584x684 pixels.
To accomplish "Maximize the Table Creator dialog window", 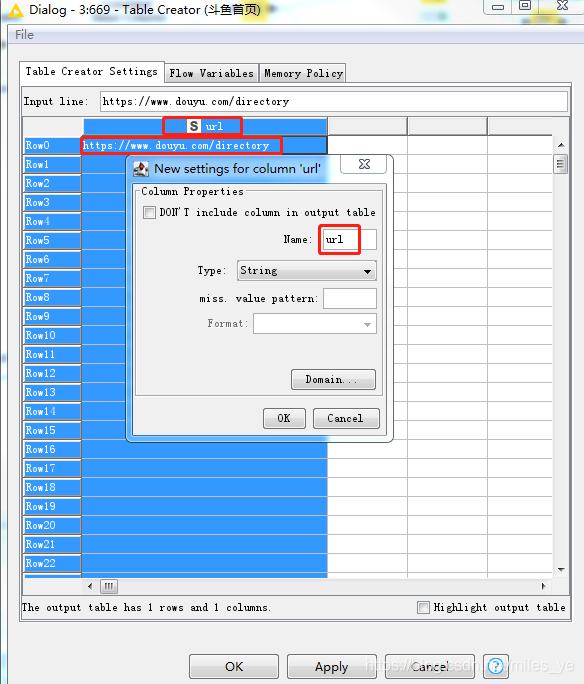I will [525, 6].
